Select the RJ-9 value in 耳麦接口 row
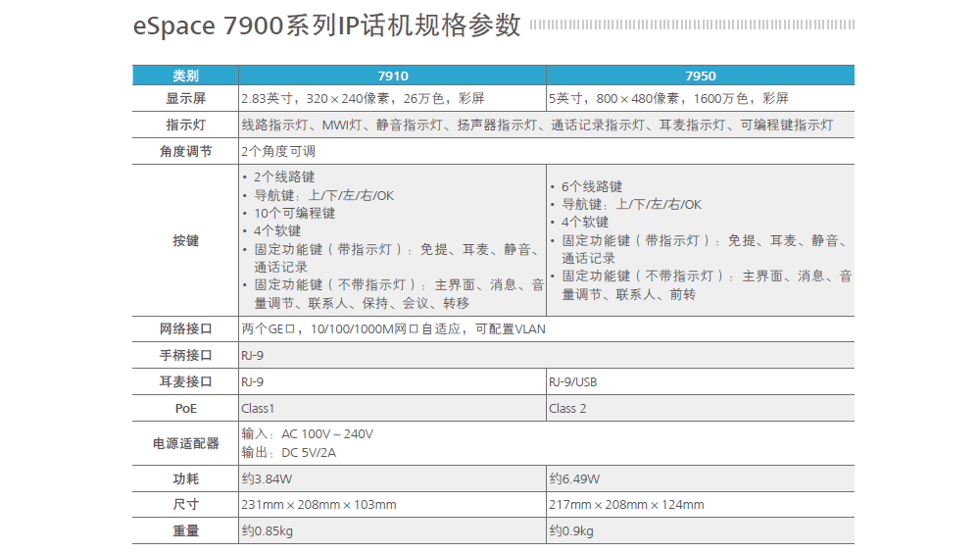 253,381
